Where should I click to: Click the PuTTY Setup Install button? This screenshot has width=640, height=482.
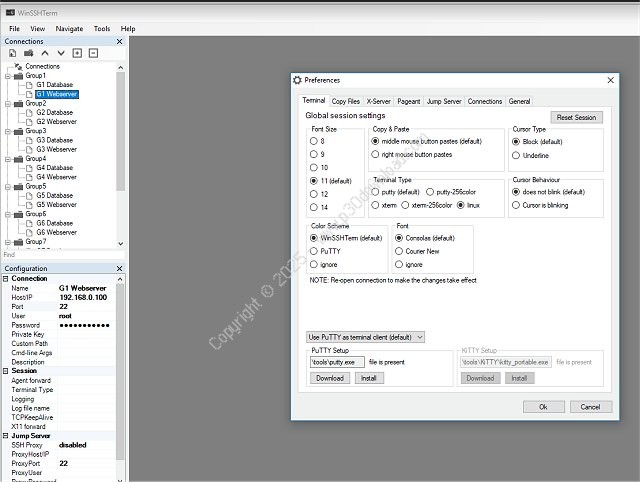point(369,378)
